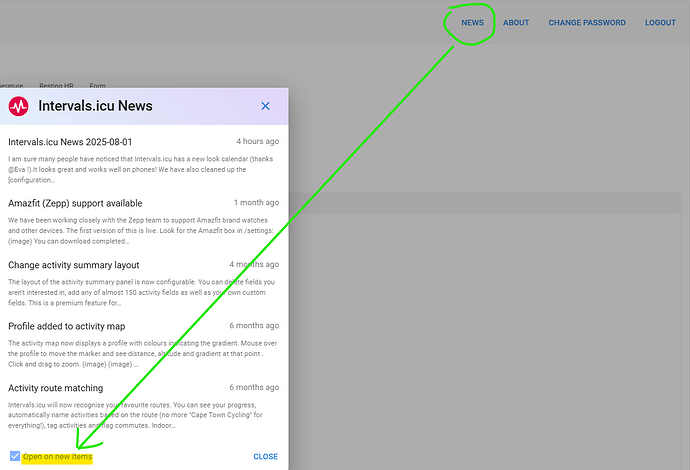This screenshot has width=690, height=470.
Task: Select CHANGE PASSWORD in the top navigation
Action: 587,22
